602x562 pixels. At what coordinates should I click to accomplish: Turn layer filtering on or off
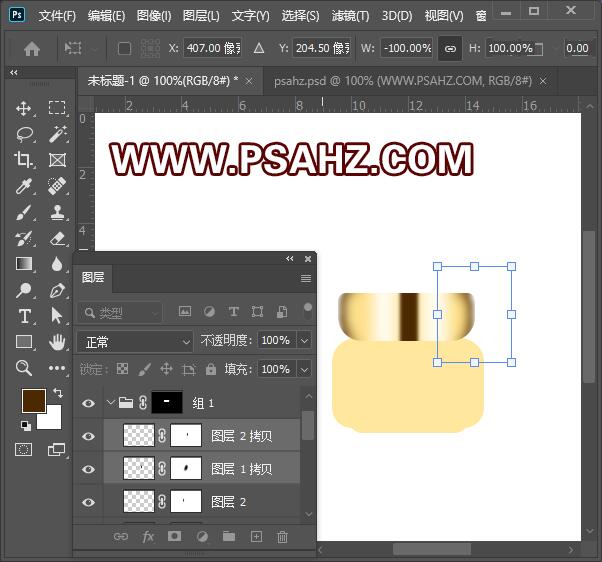click(308, 312)
